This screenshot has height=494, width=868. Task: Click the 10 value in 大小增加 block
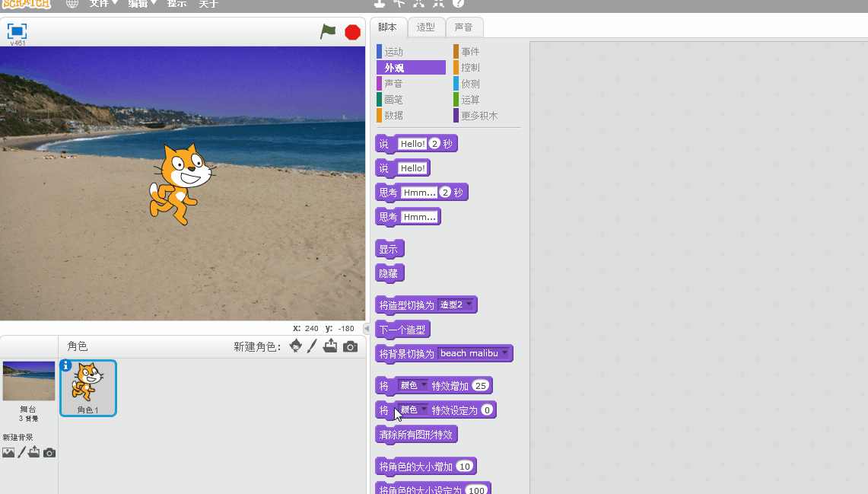coord(465,467)
